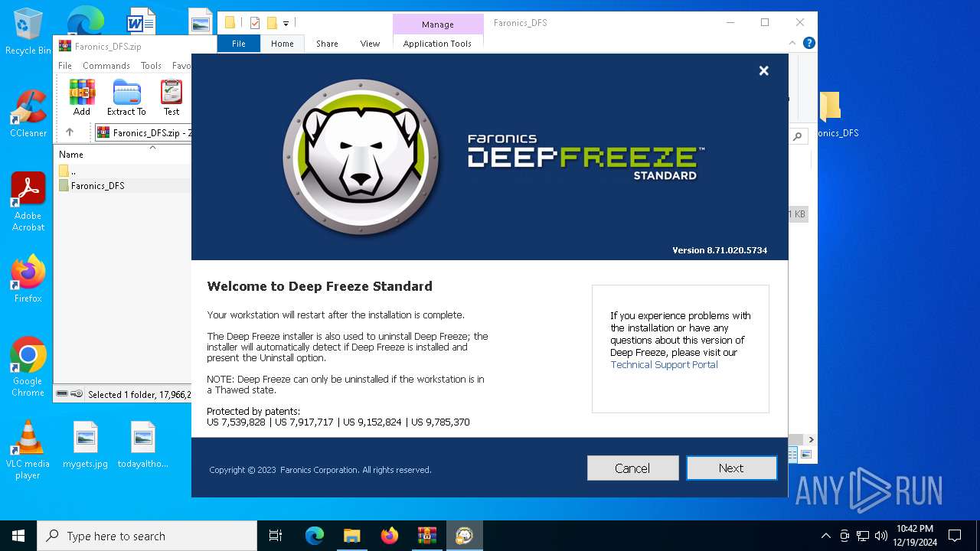Viewport: 980px width, 551px height.
Task: Open the Quick Access Toolbar customize dropdown
Action: pos(286,24)
